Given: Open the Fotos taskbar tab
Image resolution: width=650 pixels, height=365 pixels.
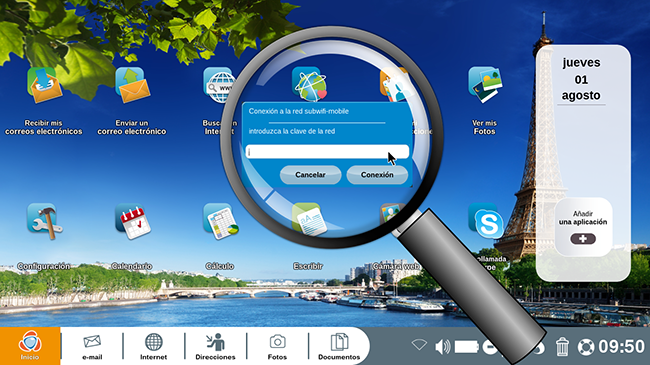Looking at the screenshot, I should pyautogui.click(x=277, y=347).
